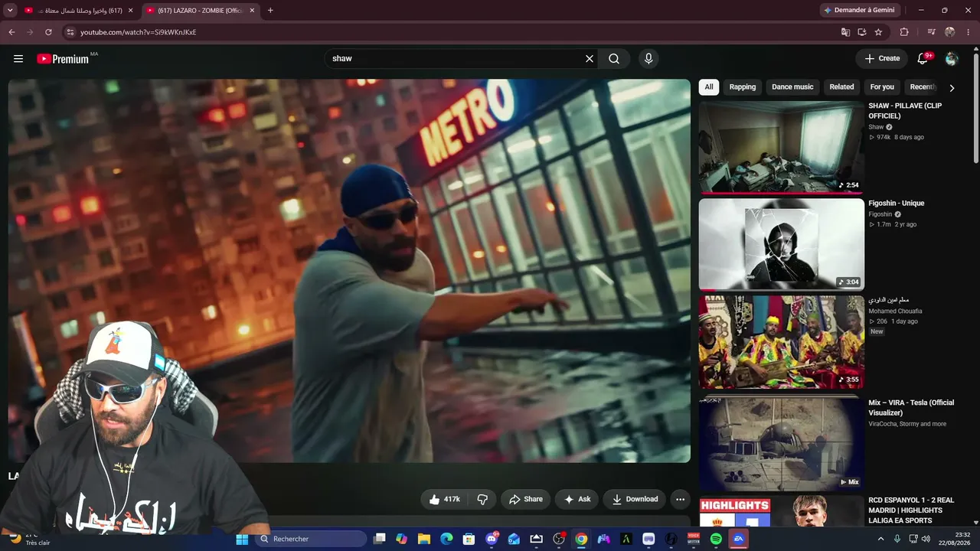
Task: Select the Dance music filter chip
Action: coord(792,87)
